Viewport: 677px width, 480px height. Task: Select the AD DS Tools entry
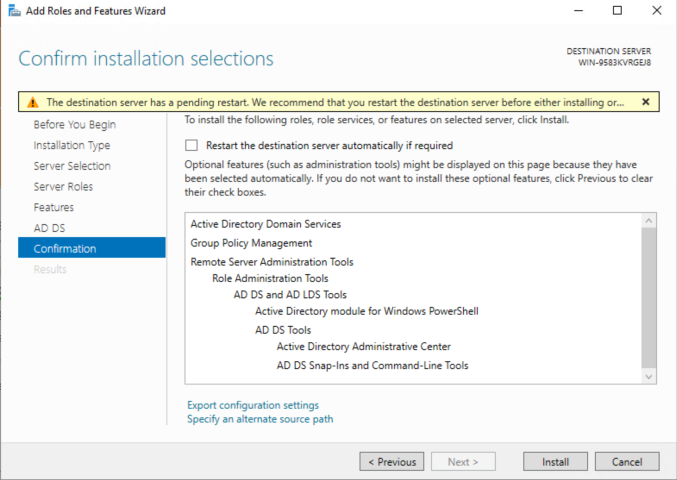click(283, 330)
